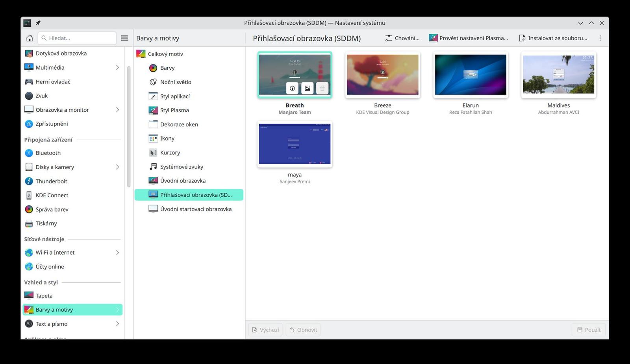Expand Wi-Fi a Internet settings
The image size is (630, 364).
tap(117, 252)
